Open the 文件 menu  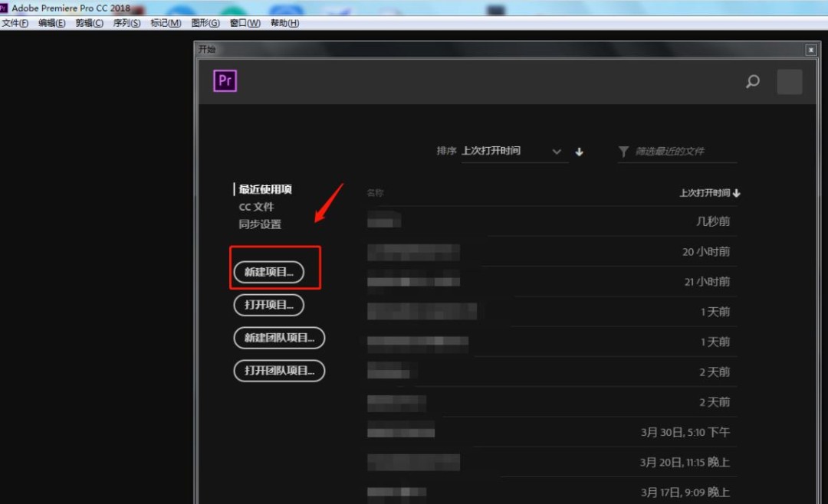pyautogui.click(x=15, y=23)
